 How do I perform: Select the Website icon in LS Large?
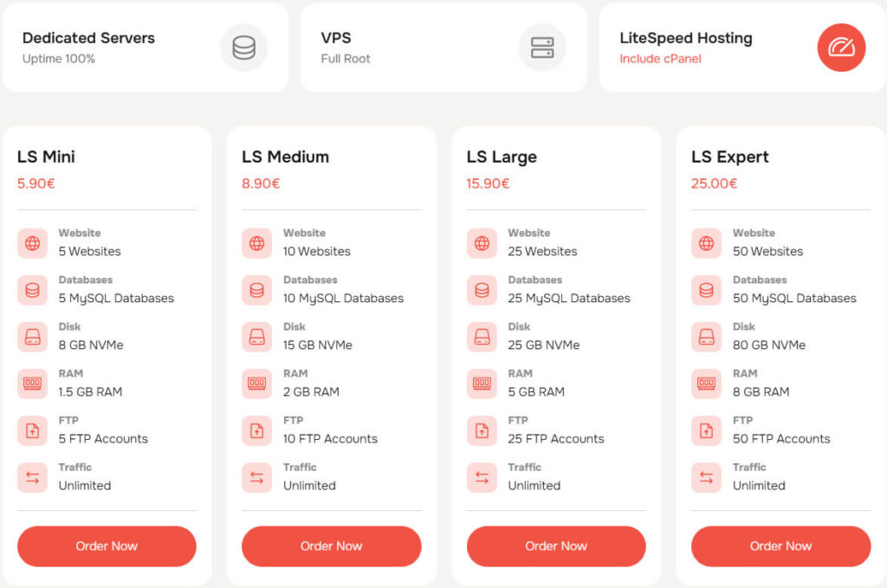(x=481, y=243)
